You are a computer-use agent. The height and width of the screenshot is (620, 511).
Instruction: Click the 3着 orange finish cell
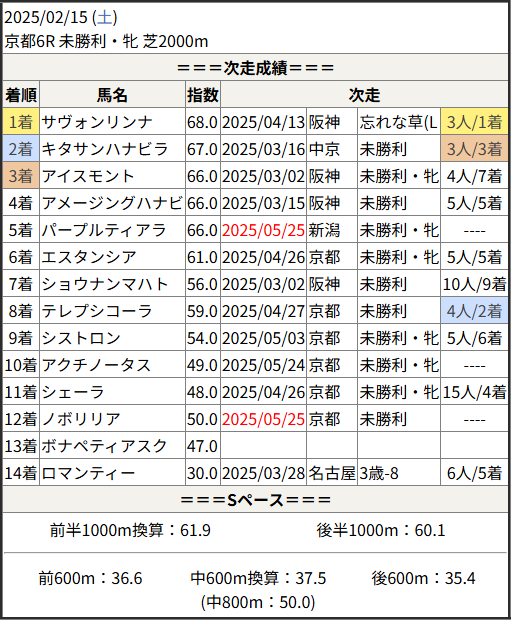21,176
